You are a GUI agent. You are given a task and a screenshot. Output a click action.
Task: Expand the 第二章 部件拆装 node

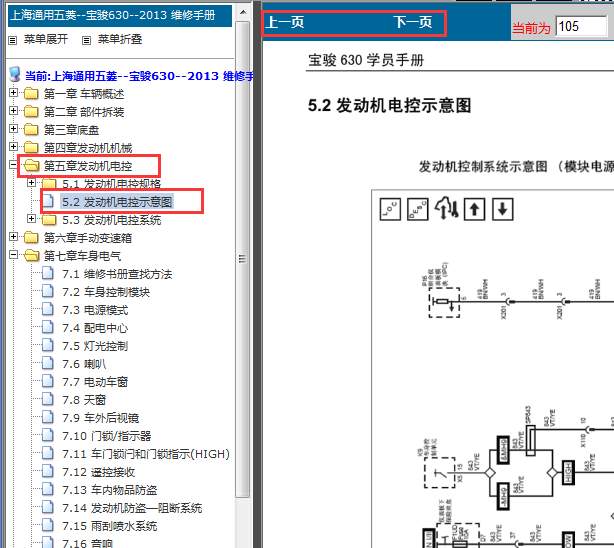[13, 111]
